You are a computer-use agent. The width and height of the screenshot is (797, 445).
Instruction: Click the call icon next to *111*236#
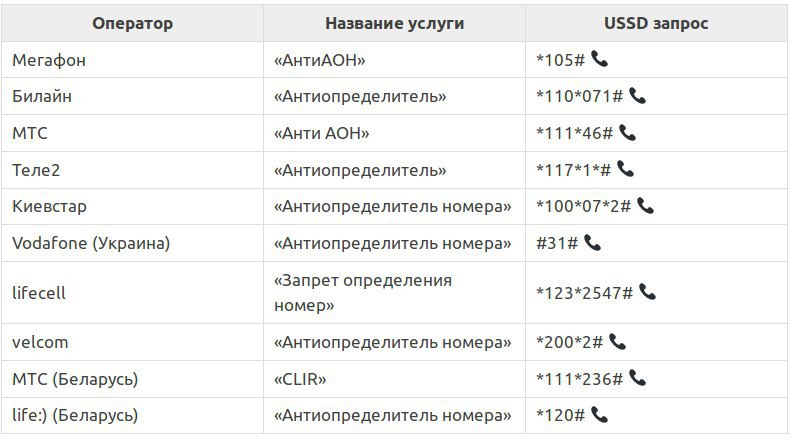(x=637, y=378)
